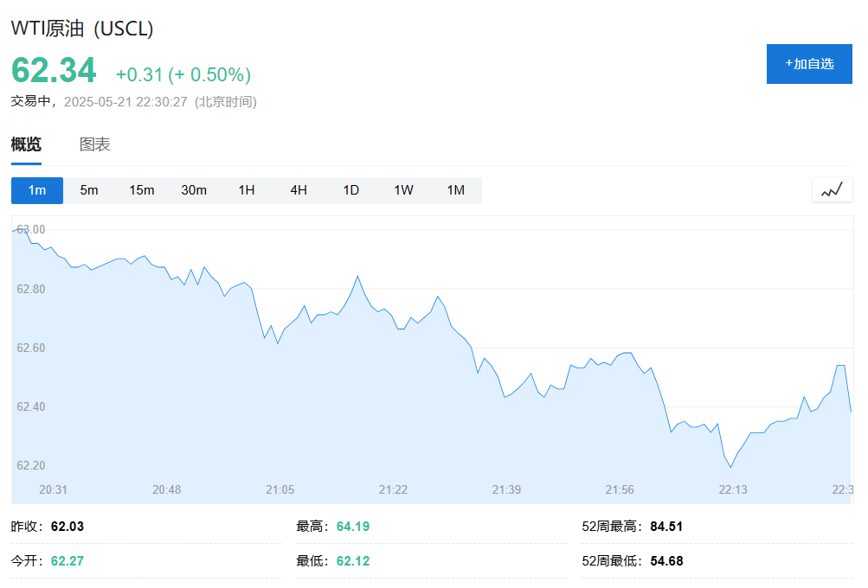Click the 63.00 y-axis label
Image resolution: width=868 pixels, height=588 pixels.
pyautogui.click(x=31, y=229)
